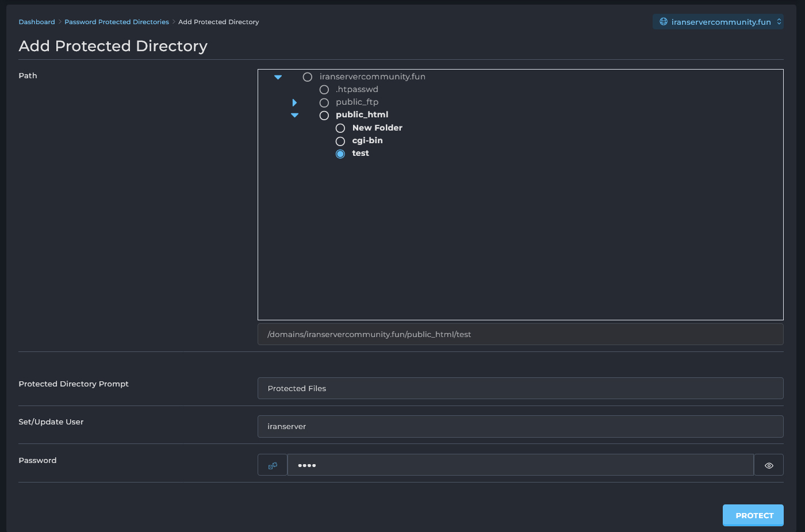Open the iranservercommunity.fun domain dropdown

pyautogui.click(x=718, y=22)
